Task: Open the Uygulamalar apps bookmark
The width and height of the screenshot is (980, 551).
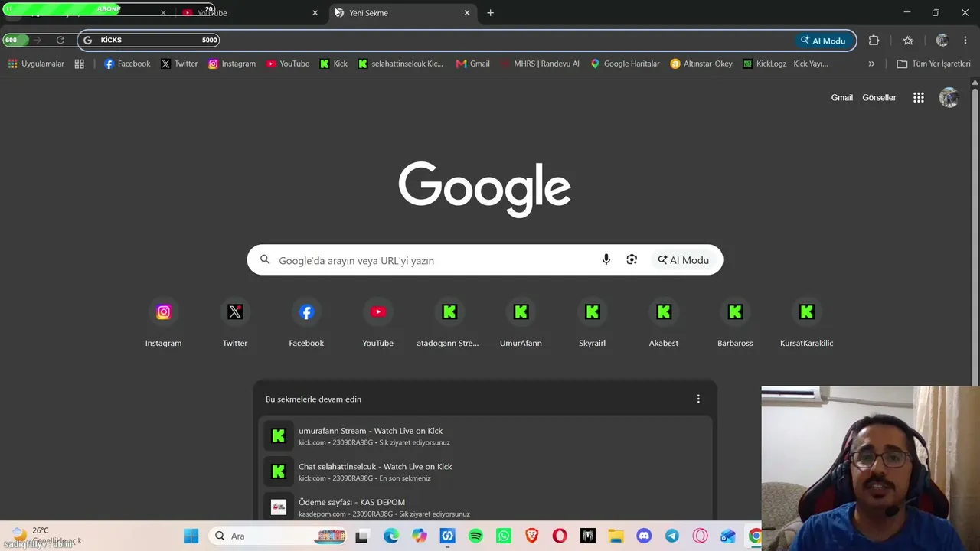Action: point(36,64)
